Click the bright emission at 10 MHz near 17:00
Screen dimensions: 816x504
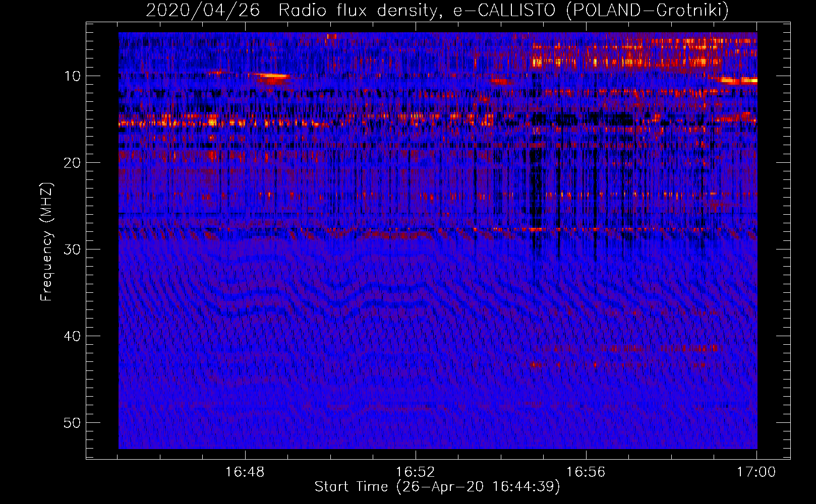tap(737, 80)
